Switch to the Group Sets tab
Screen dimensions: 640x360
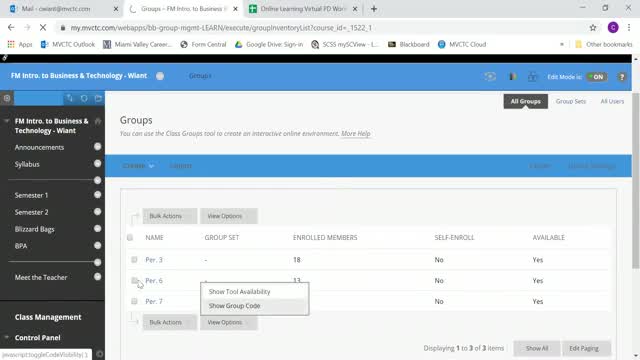click(571, 101)
